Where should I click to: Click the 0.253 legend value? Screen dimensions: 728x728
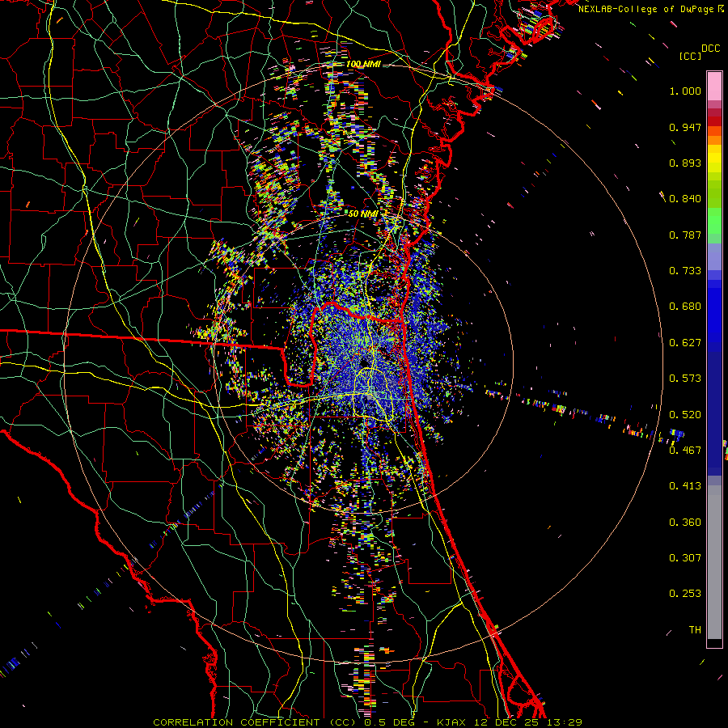pyautogui.click(x=685, y=594)
